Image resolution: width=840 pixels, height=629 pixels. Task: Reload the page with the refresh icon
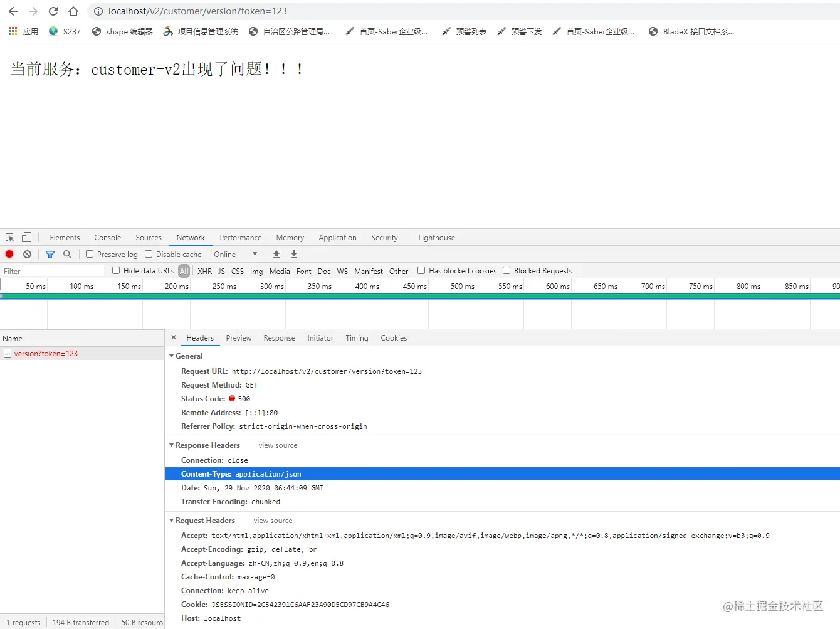coord(53,11)
